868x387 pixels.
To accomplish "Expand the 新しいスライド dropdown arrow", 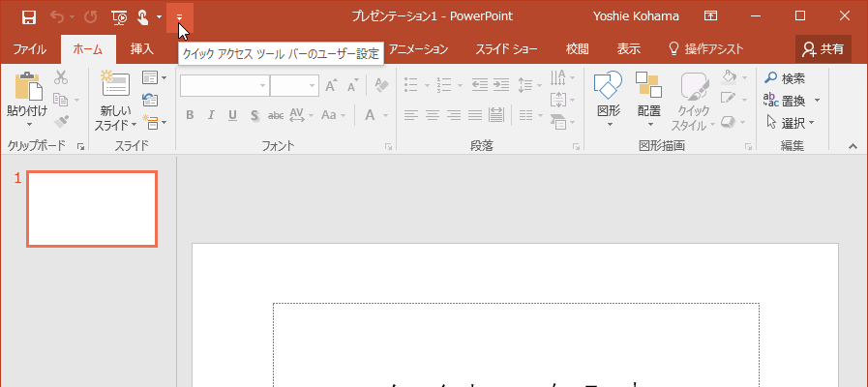I will tap(134, 126).
